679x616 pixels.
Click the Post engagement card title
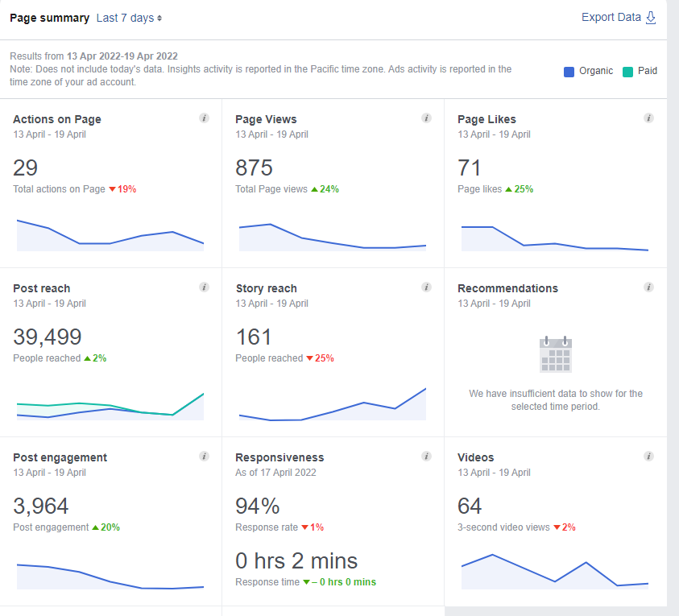pyautogui.click(x=60, y=457)
